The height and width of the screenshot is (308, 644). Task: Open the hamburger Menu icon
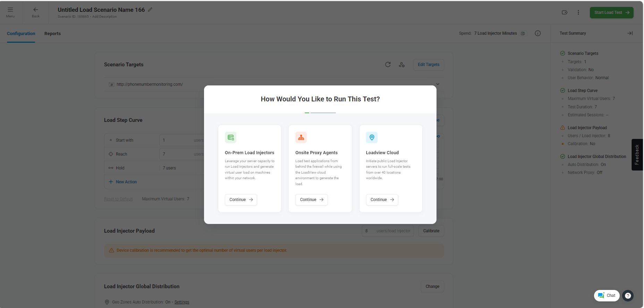pyautogui.click(x=10, y=10)
